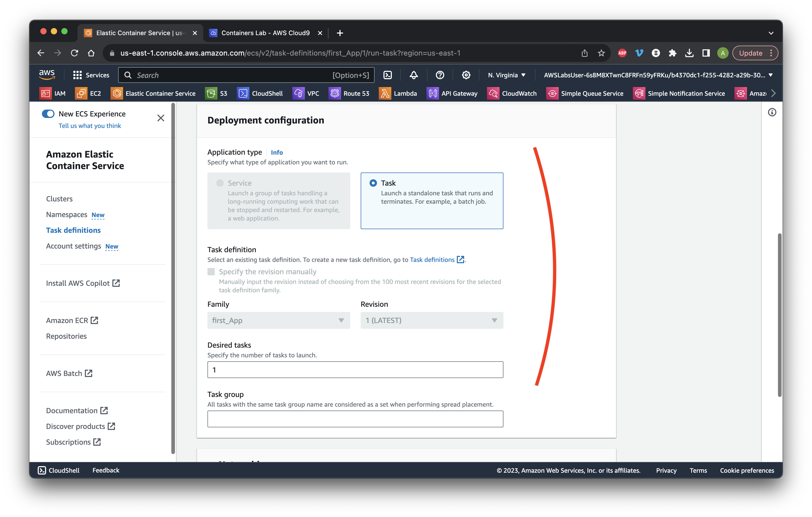The height and width of the screenshot is (517, 812).
Task: Open the AWS help question-mark icon
Action: click(440, 75)
